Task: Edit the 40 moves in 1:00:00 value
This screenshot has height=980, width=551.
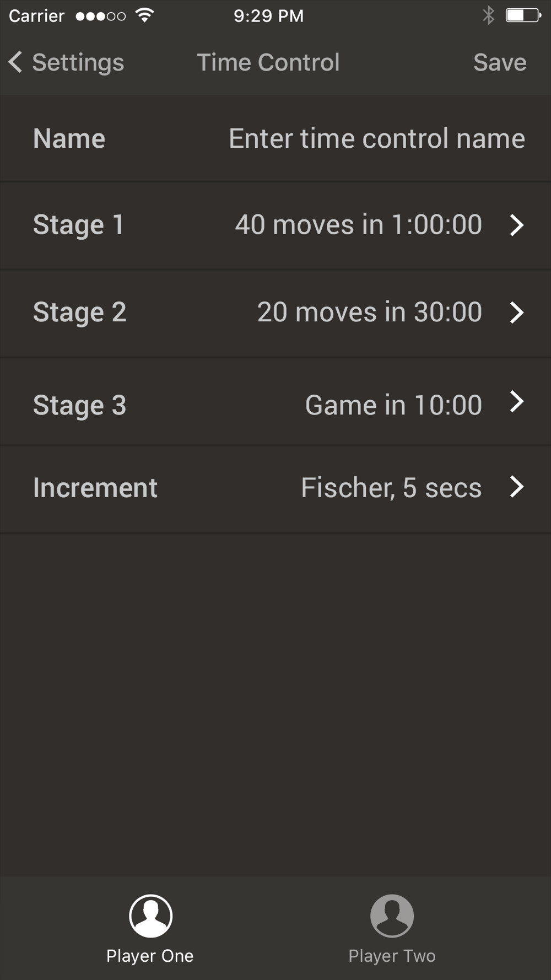Action: click(x=358, y=225)
